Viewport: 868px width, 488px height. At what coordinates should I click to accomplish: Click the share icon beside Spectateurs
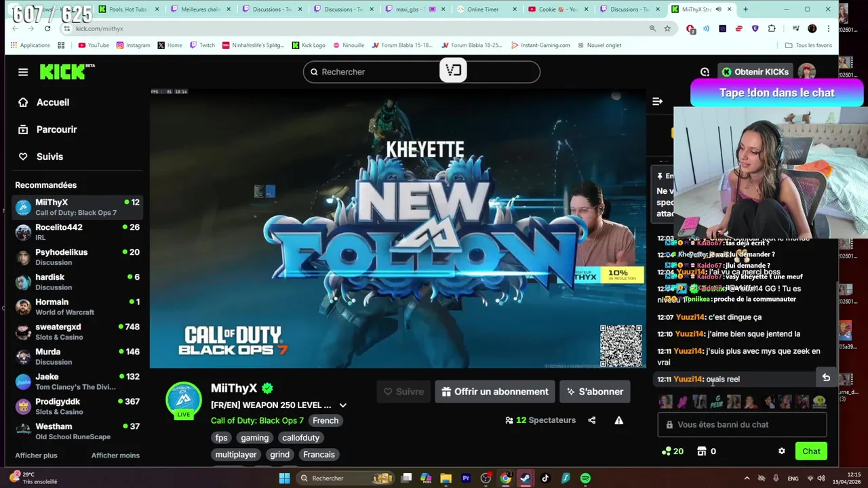click(x=592, y=420)
